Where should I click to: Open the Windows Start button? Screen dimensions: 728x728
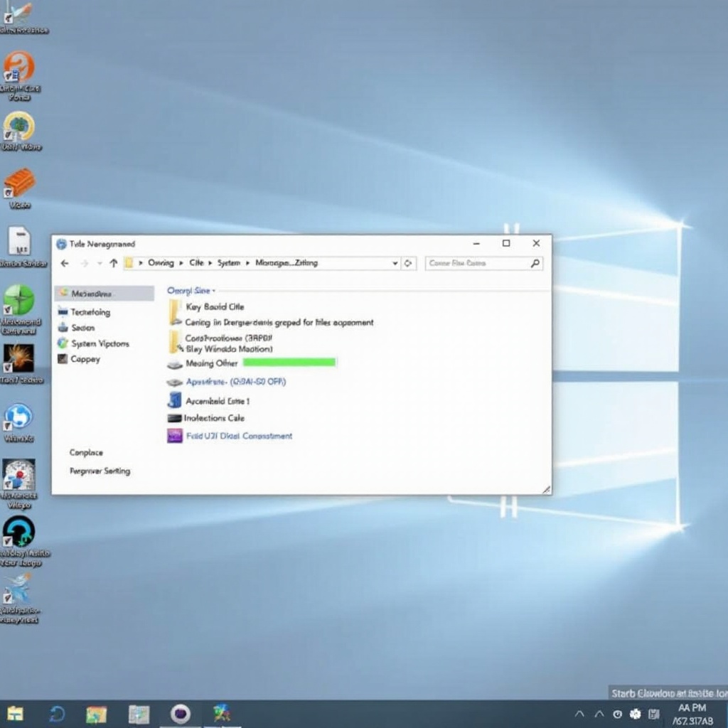pyautogui.click(x=15, y=714)
